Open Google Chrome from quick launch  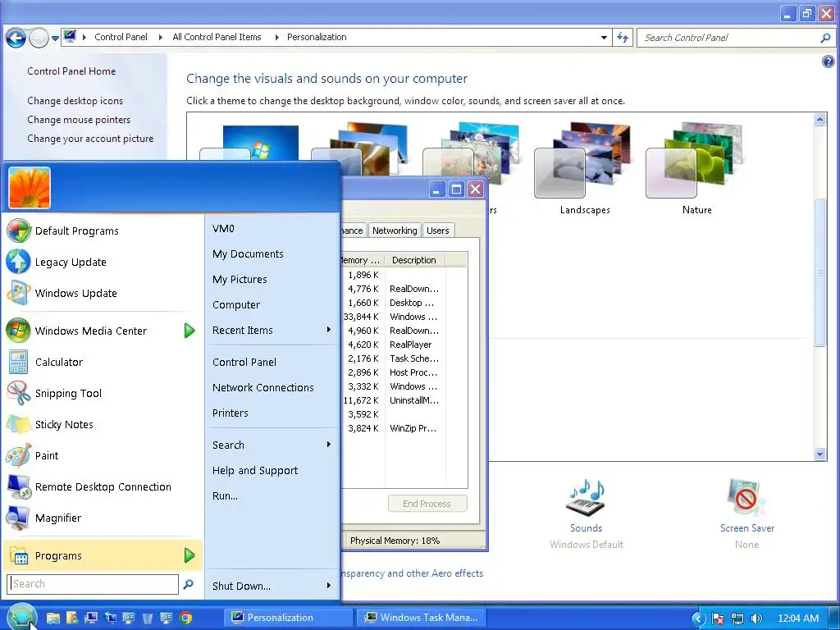186,618
